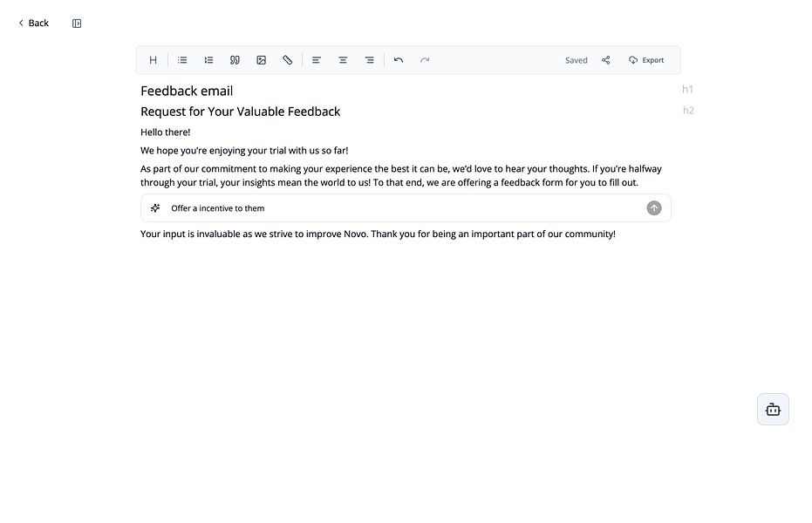The image size is (812, 523).
Task: Click the Saved status label
Action: (x=576, y=60)
